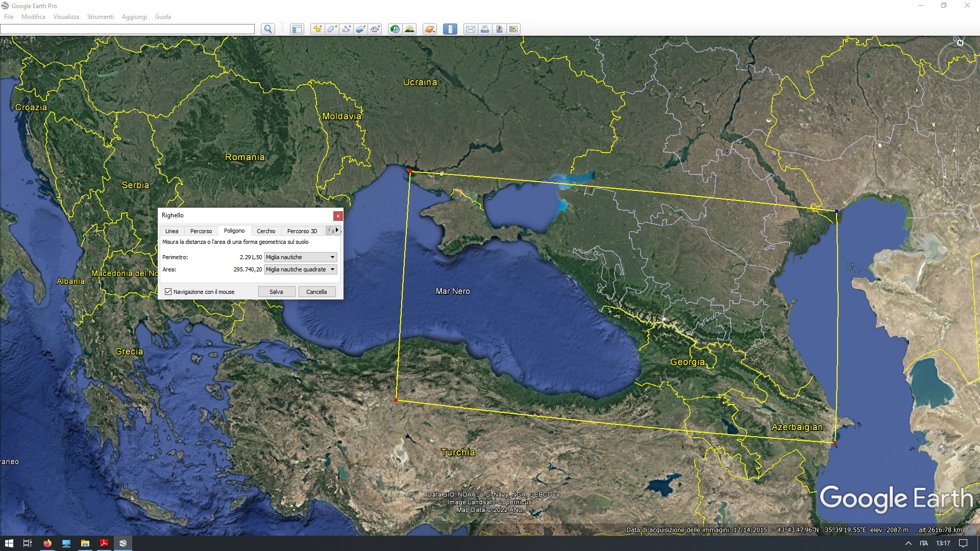Print the view with the printer icon
This screenshot has width=980, height=551.
(x=484, y=29)
